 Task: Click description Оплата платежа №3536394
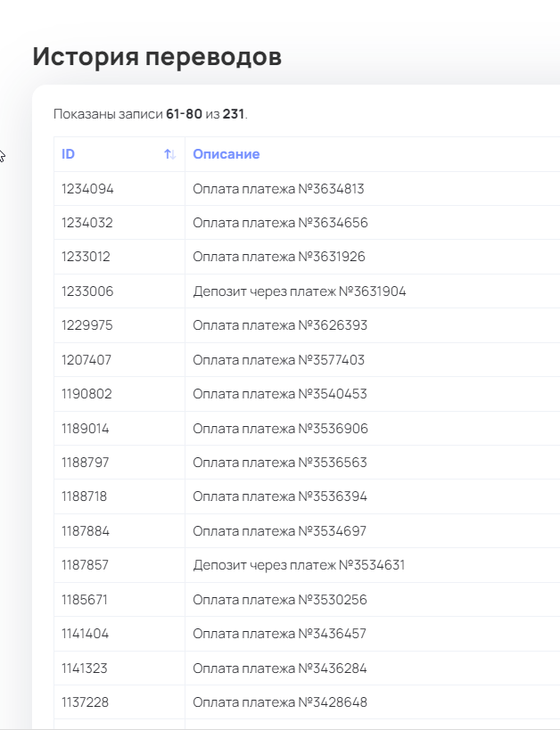click(x=280, y=496)
